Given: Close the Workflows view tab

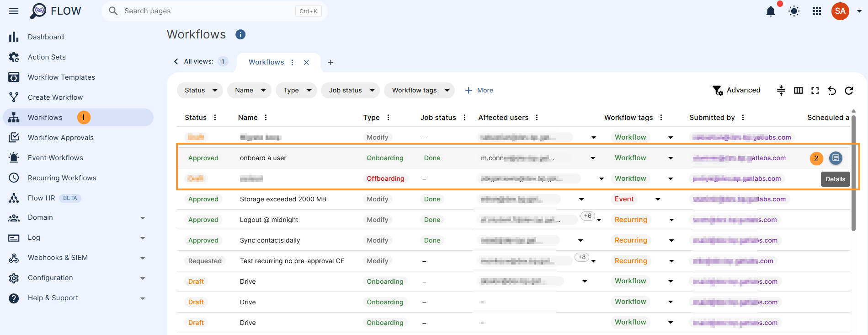Looking at the screenshot, I should click(306, 62).
